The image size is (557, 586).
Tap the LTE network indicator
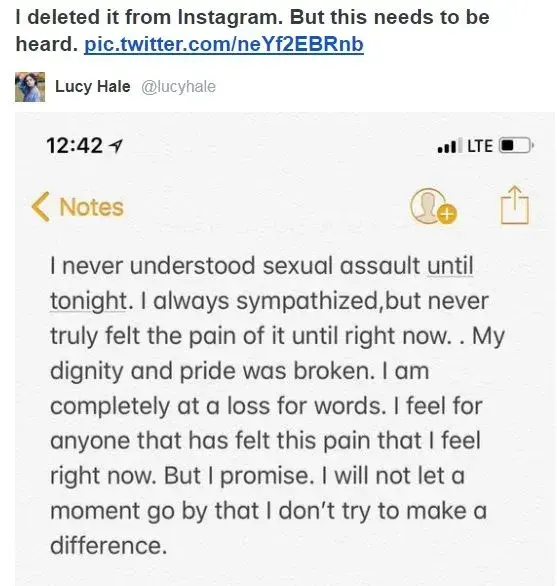[480, 146]
